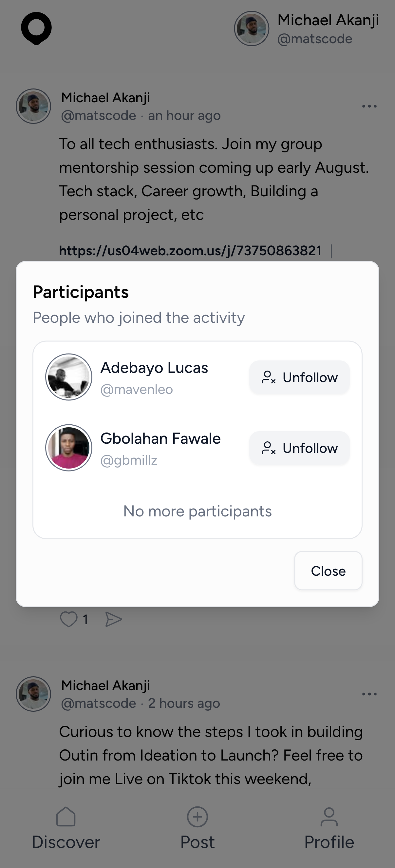395x868 pixels.
Task: Open the Discover home icon
Action: (66, 817)
